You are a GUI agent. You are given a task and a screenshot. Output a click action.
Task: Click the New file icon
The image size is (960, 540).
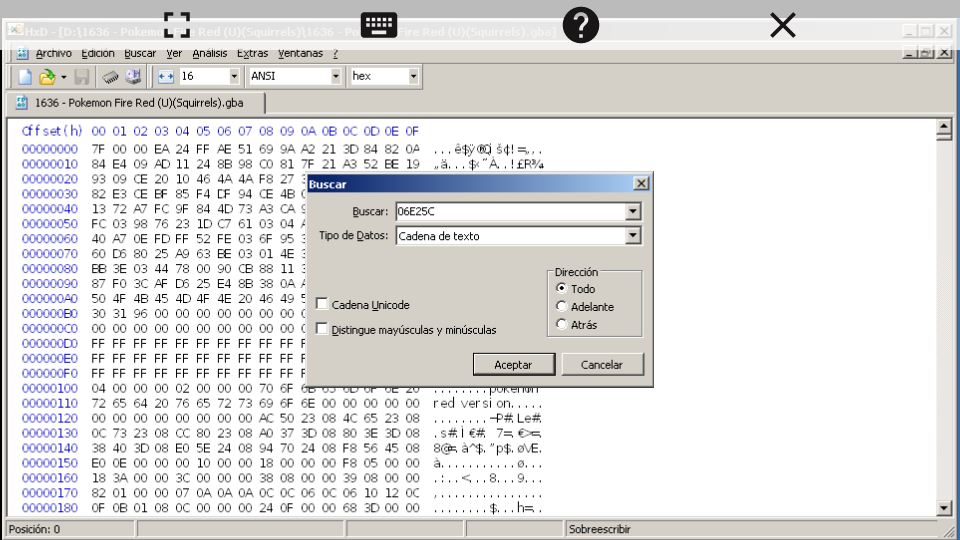(x=25, y=76)
